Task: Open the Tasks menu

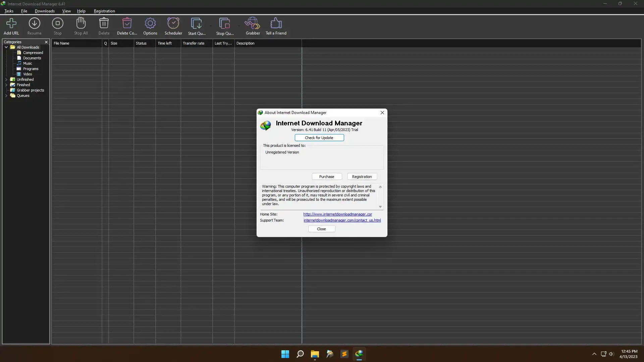Action: click(x=9, y=11)
